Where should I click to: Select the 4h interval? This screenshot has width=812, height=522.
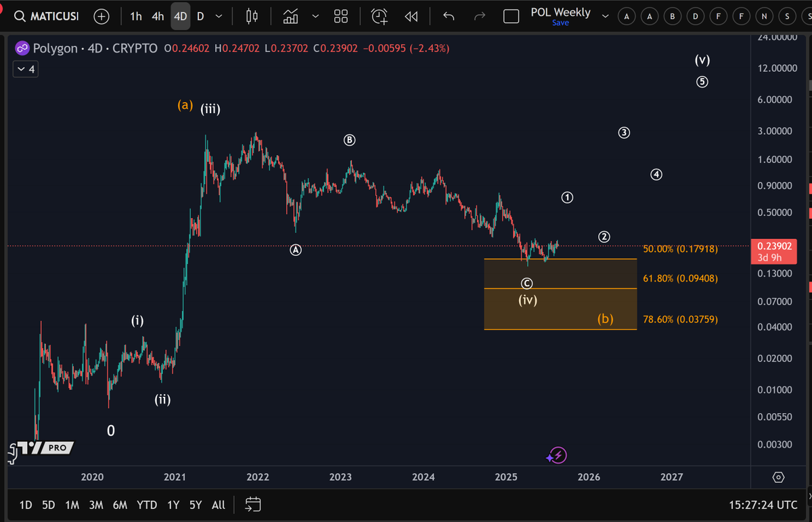click(x=158, y=16)
